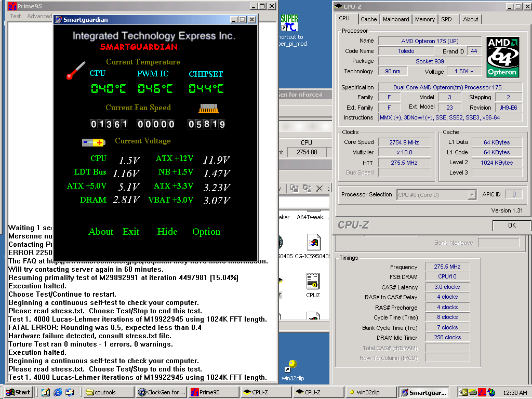532x399 pixels.
Task: Open the Windows Start menu
Action: (x=19, y=392)
